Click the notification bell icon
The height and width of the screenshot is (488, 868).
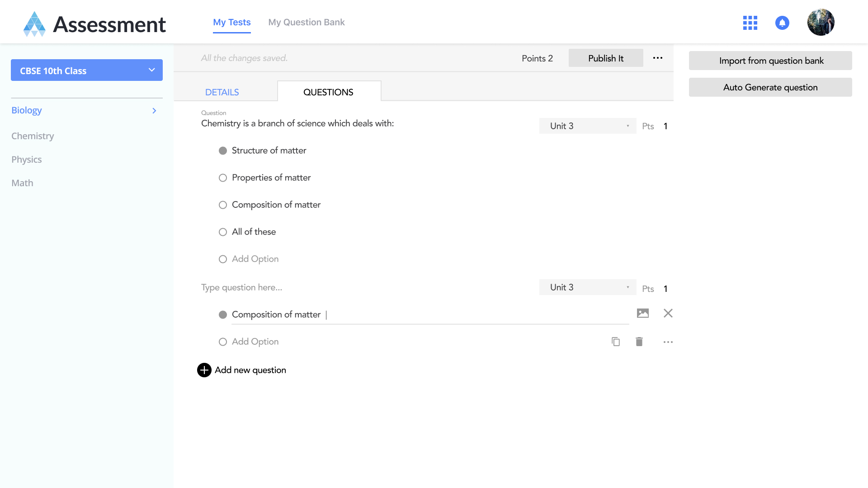click(x=782, y=23)
